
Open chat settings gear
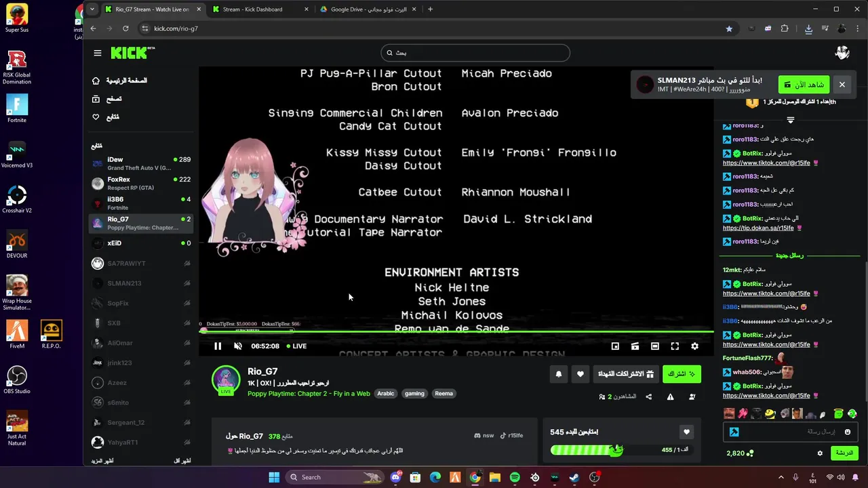click(820, 453)
